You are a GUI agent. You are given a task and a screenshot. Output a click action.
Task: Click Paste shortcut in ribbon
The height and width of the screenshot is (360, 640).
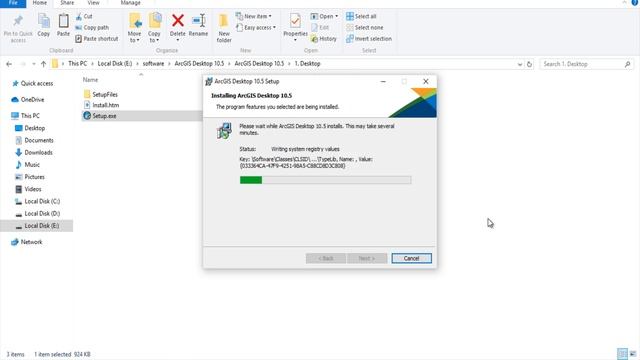click(97, 39)
